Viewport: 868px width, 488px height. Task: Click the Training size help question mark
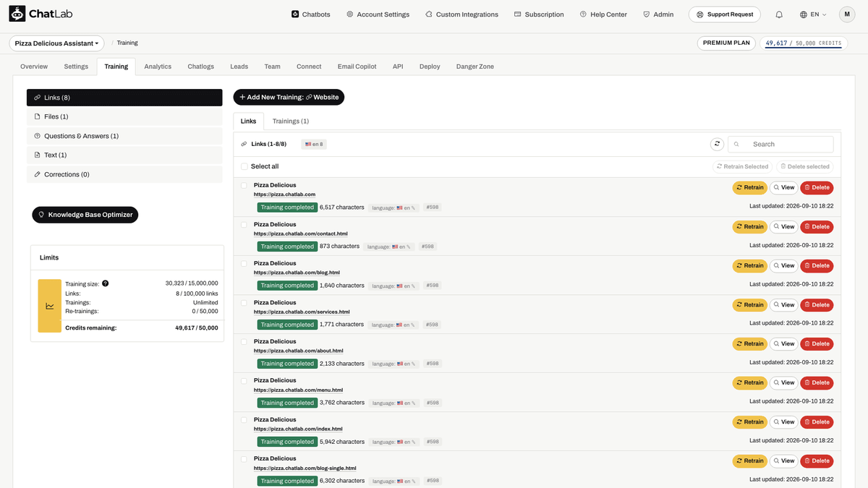point(106,283)
